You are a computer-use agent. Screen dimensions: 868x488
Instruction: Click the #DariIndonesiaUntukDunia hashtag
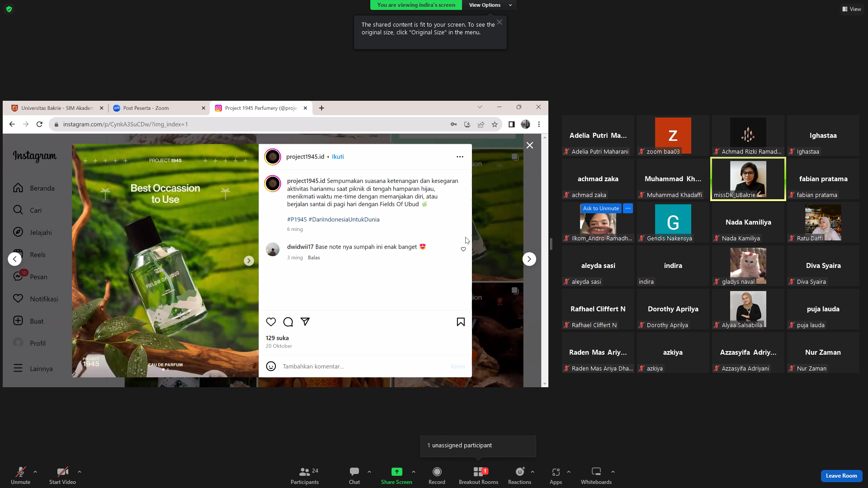[344, 219]
